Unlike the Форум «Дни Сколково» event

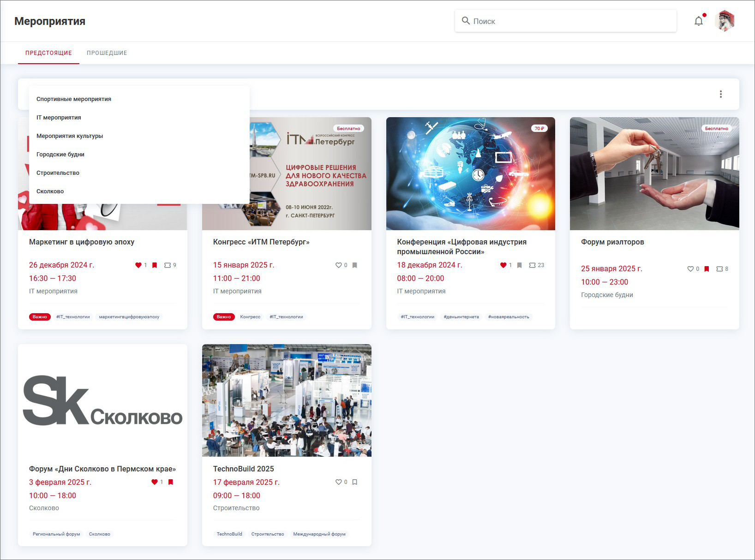pyautogui.click(x=154, y=482)
